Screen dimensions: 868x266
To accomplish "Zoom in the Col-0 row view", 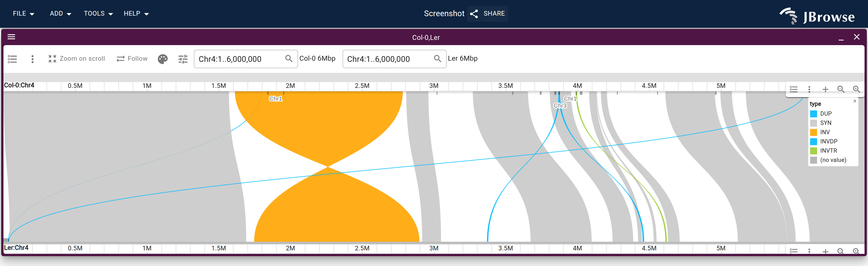I will [856, 89].
